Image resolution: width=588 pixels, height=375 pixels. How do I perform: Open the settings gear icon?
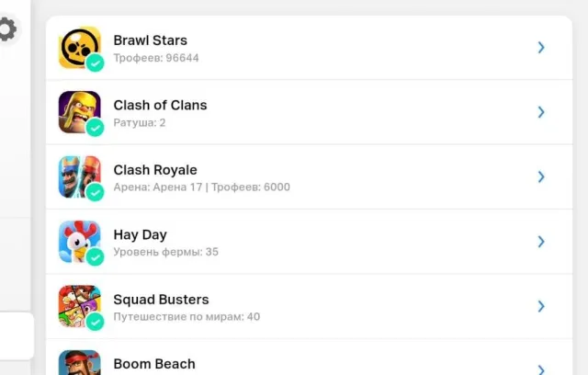point(6,29)
